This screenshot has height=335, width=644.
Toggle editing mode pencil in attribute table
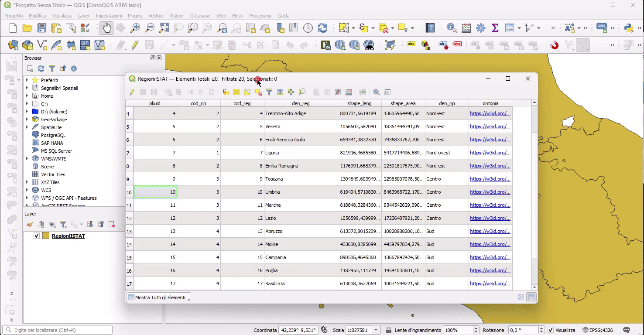[132, 92]
